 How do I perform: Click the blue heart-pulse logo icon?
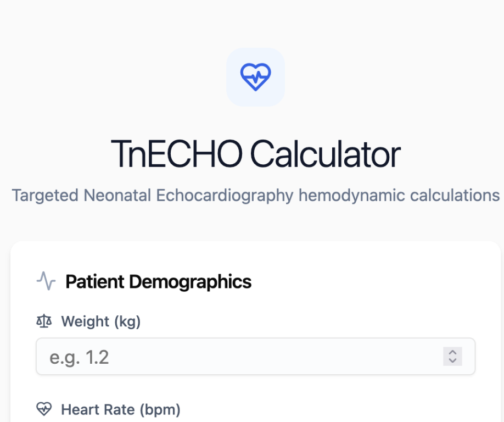coord(255,76)
